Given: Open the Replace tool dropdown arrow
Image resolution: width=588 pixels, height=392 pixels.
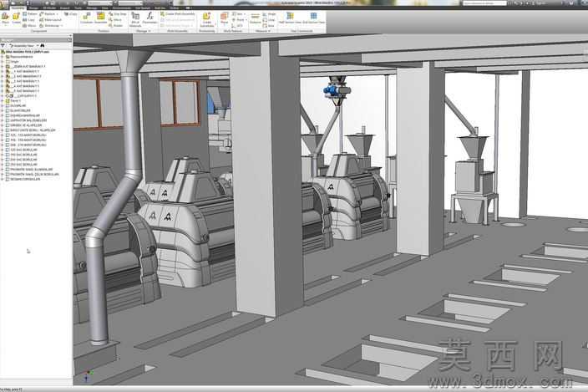Looking at the screenshot, I should click(x=57, y=14).
